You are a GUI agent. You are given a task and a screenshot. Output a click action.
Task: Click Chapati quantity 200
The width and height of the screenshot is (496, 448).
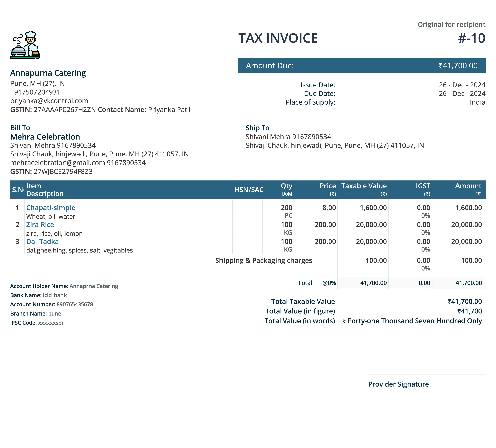point(287,208)
